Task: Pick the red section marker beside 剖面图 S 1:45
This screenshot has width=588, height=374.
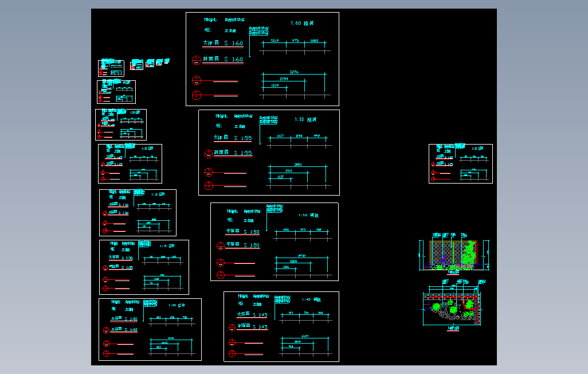Action: 232,328
